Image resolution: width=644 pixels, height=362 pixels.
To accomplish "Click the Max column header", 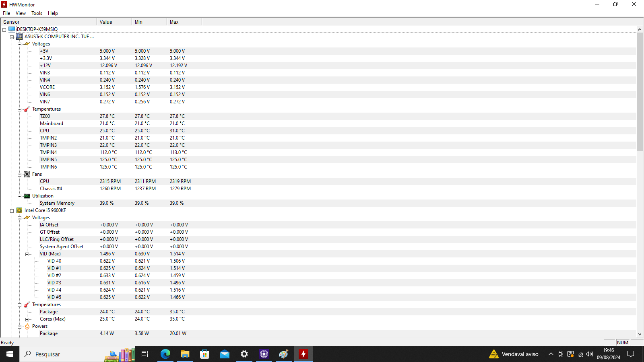I will (x=184, y=22).
